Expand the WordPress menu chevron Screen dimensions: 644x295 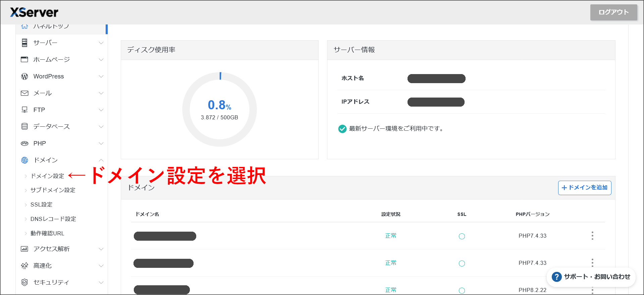coord(101,76)
